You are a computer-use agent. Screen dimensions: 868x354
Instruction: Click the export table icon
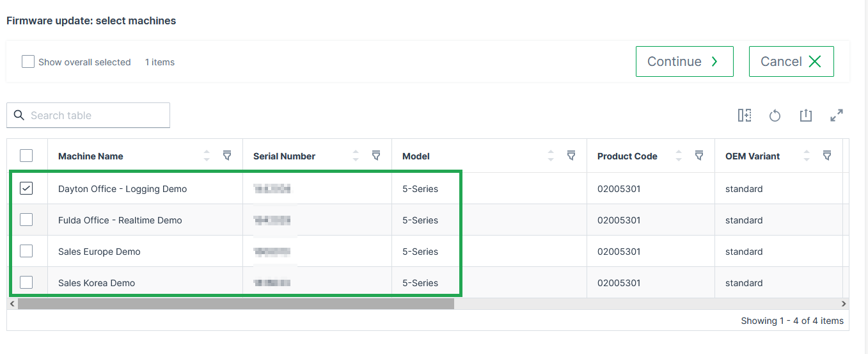pyautogui.click(x=805, y=115)
